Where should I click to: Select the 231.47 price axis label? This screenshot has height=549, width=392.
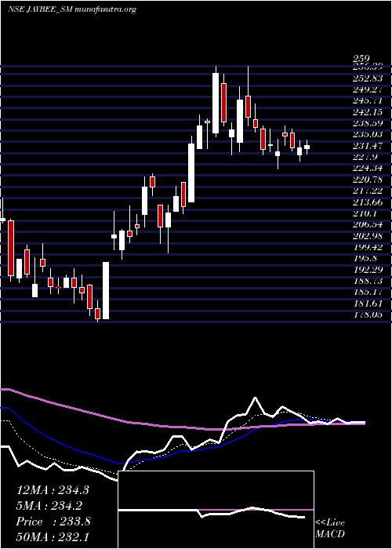[368, 146]
